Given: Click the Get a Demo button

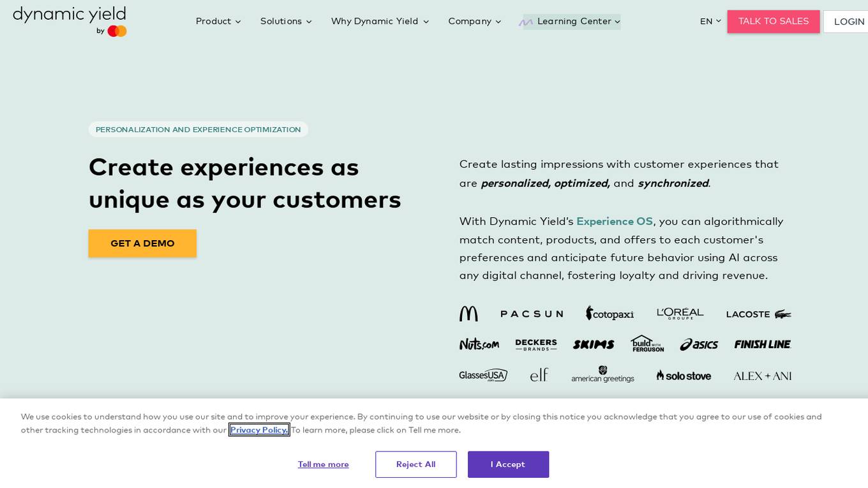Looking at the screenshot, I should pos(142,243).
